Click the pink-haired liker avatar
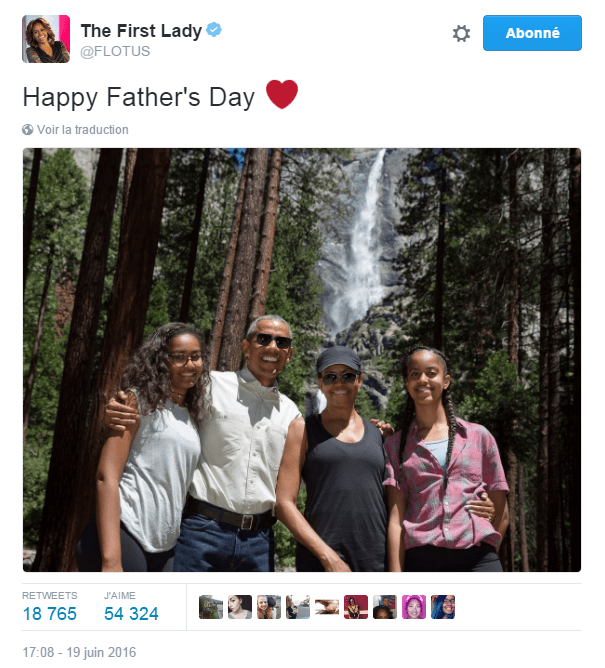605x668 pixels. pyautogui.click(x=414, y=607)
